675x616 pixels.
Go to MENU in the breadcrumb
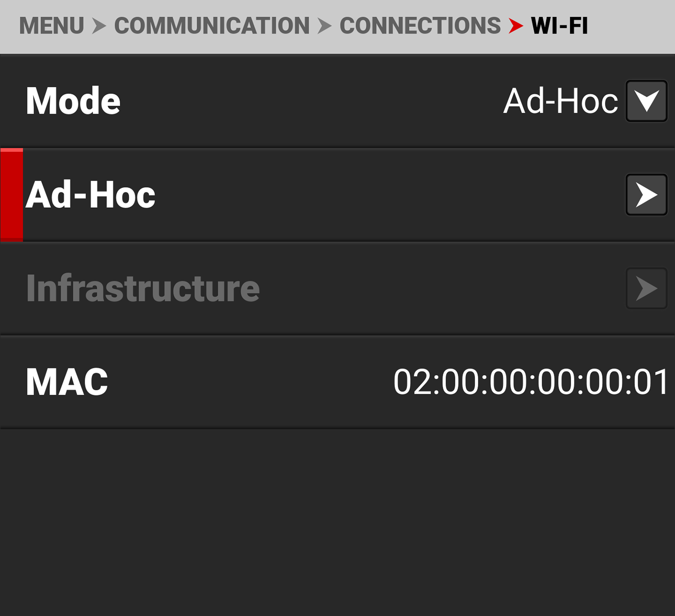point(53,26)
